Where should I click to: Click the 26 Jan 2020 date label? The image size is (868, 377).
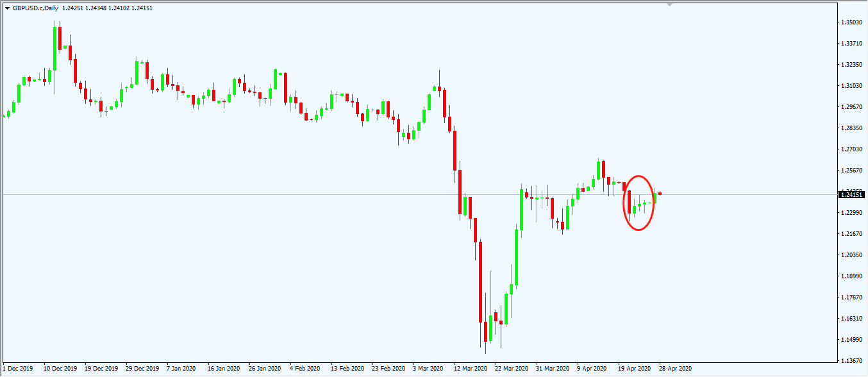tap(265, 369)
